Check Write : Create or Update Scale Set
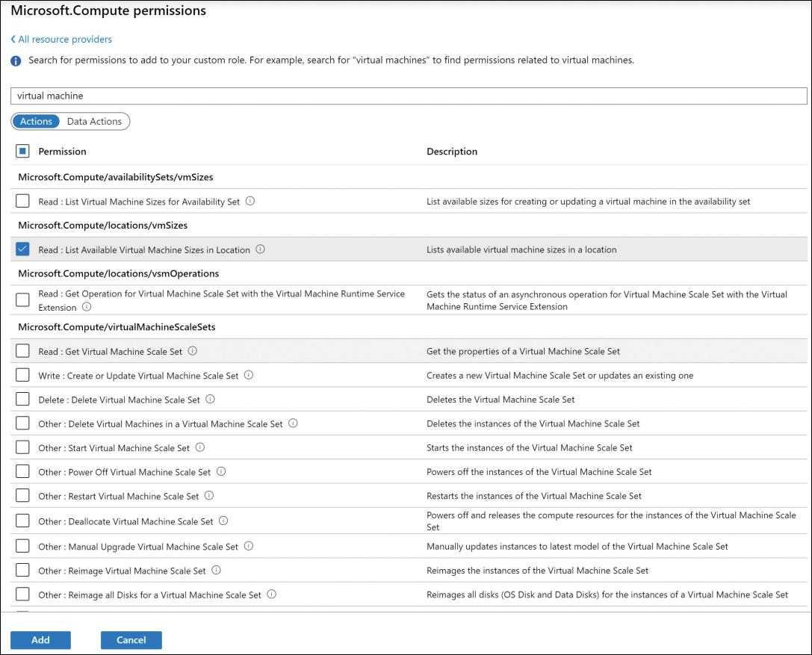812x655 pixels. (x=22, y=375)
